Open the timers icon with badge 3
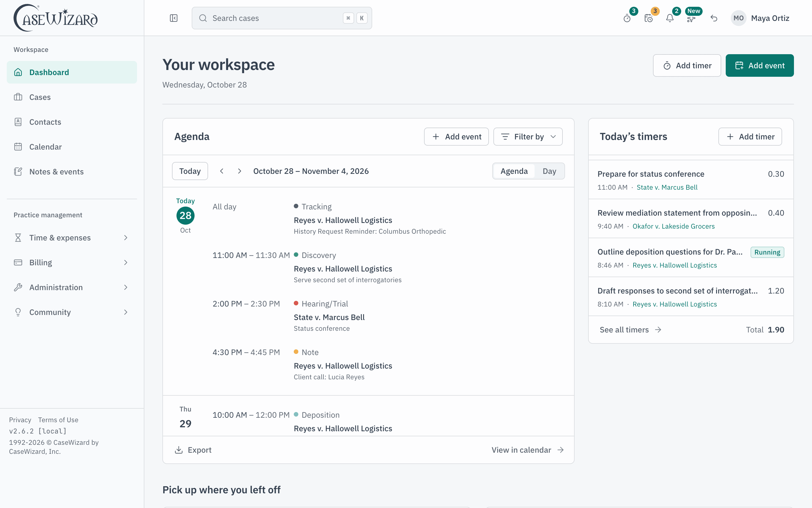The width and height of the screenshot is (812, 508). 627,18
